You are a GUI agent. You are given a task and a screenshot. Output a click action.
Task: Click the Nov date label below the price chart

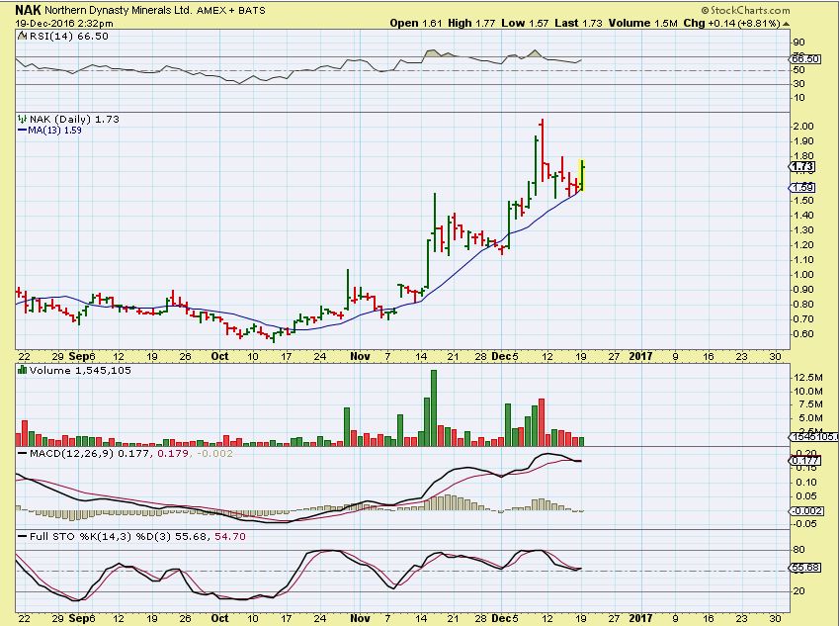pos(360,356)
